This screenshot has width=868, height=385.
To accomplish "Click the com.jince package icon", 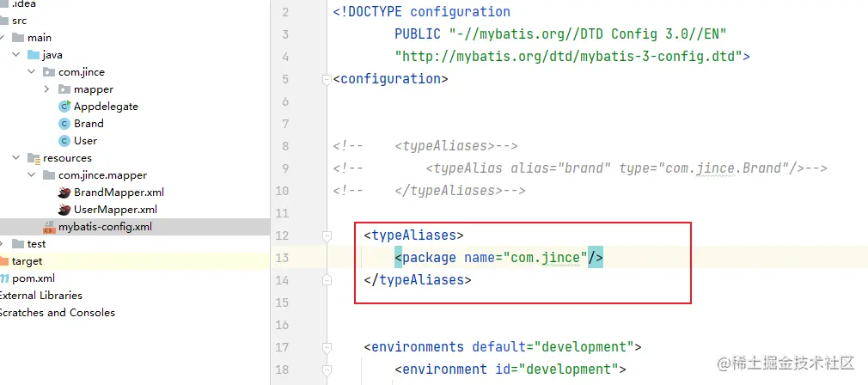I will click(x=49, y=72).
